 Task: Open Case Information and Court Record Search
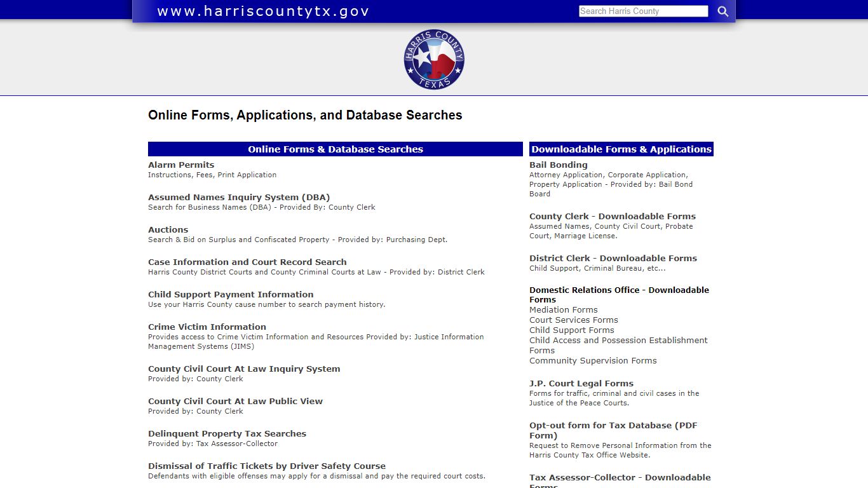247,262
